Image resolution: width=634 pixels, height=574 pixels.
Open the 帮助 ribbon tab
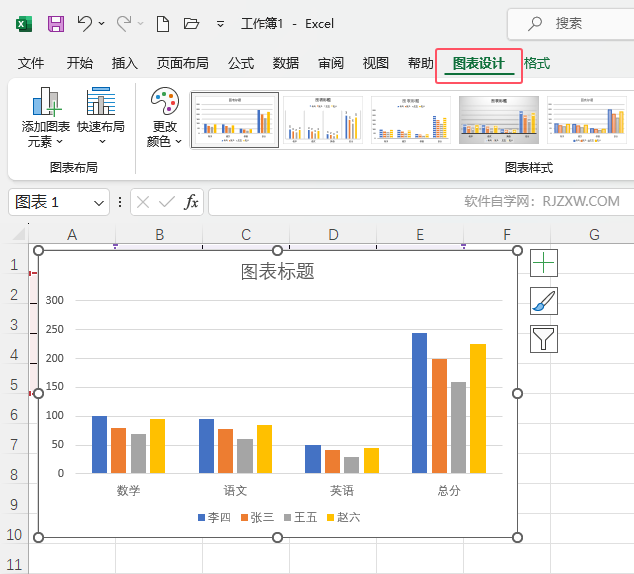tap(421, 63)
